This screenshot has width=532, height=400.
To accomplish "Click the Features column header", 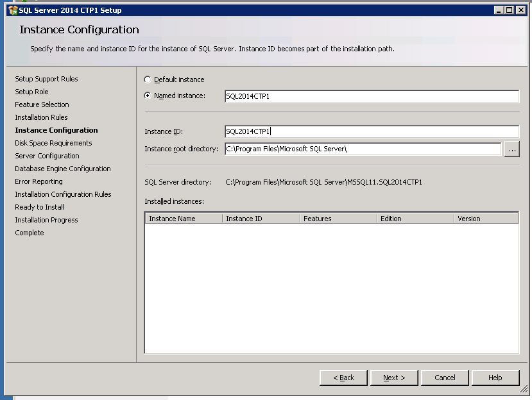I will 338,219.
